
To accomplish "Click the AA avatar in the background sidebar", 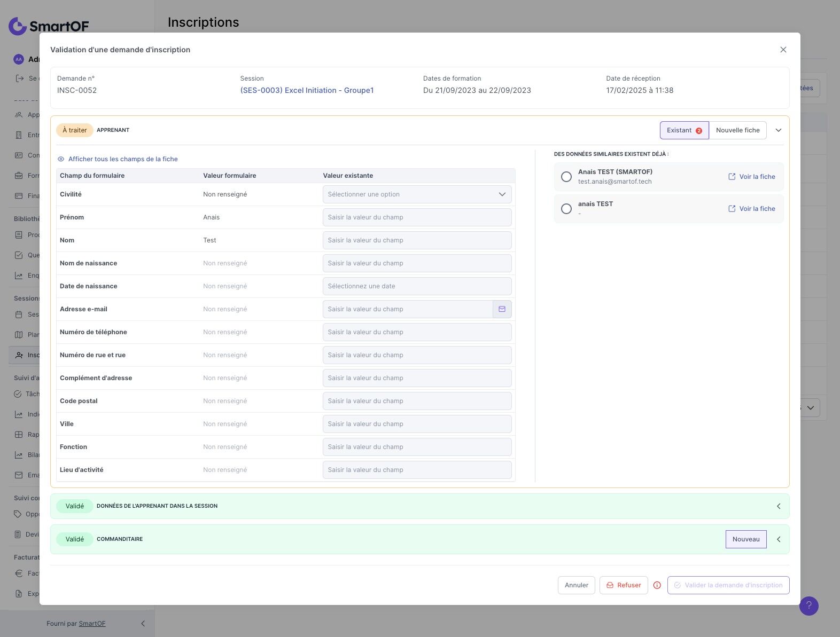I will [19, 59].
